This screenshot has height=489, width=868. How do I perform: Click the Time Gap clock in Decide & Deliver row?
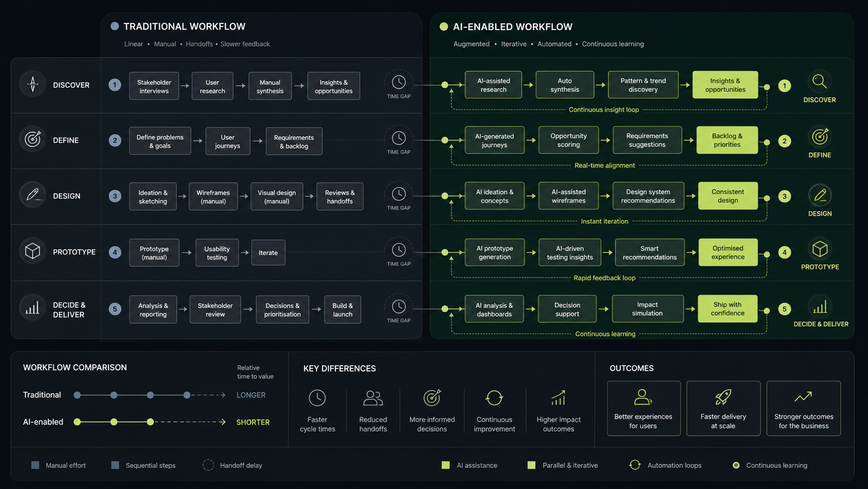(x=399, y=307)
